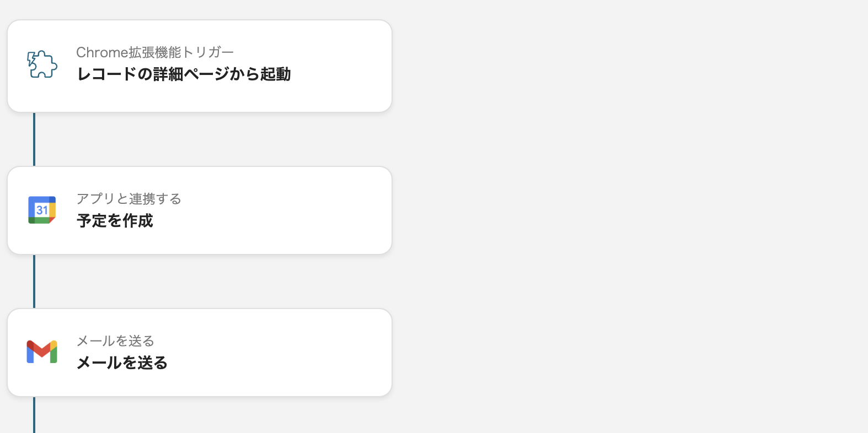Click connector line between calendar and Gmail steps

[x=34, y=282]
